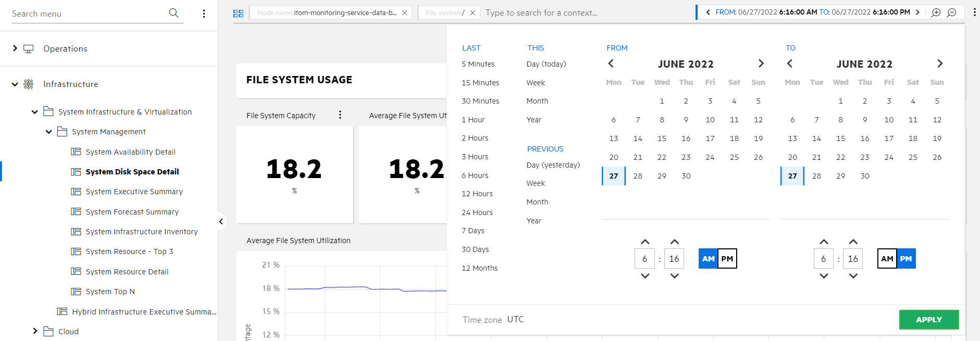Open the side menu kebab options
This screenshot has width=980, height=341.
coord(204,14)
